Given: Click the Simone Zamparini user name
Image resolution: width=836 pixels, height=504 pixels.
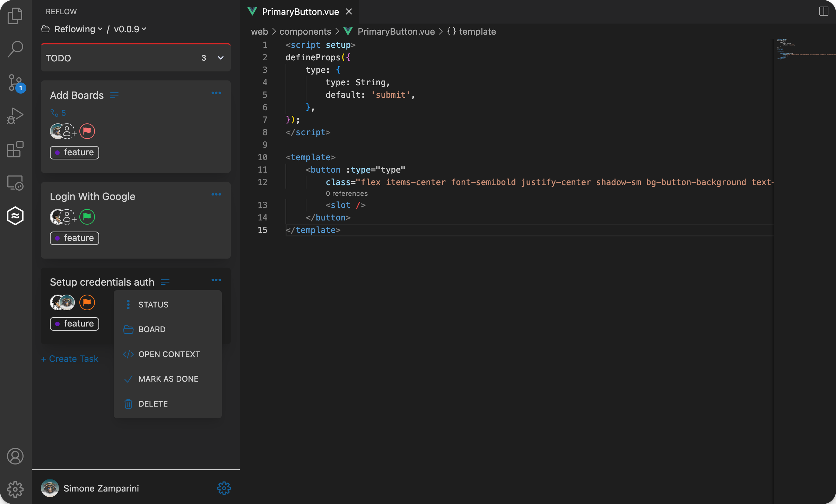Looking at the screenshot, I should [101, 488].
